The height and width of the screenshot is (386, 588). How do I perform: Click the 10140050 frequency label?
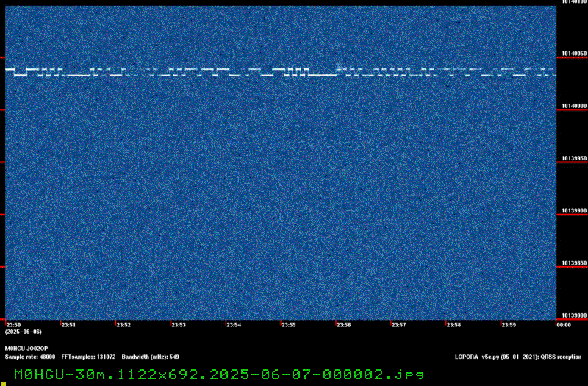[x=574, y=54]
